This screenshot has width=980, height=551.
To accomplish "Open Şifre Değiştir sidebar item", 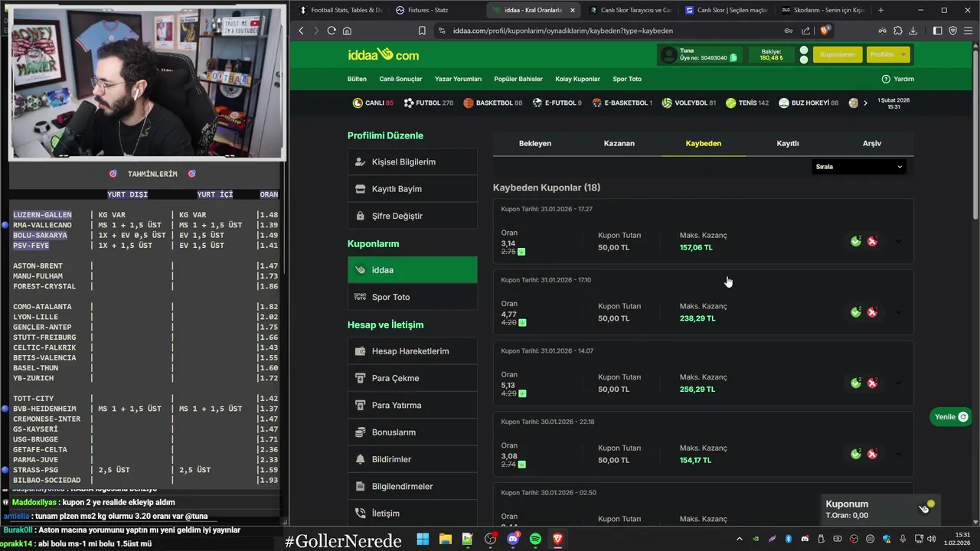I will tap(413, 216).
